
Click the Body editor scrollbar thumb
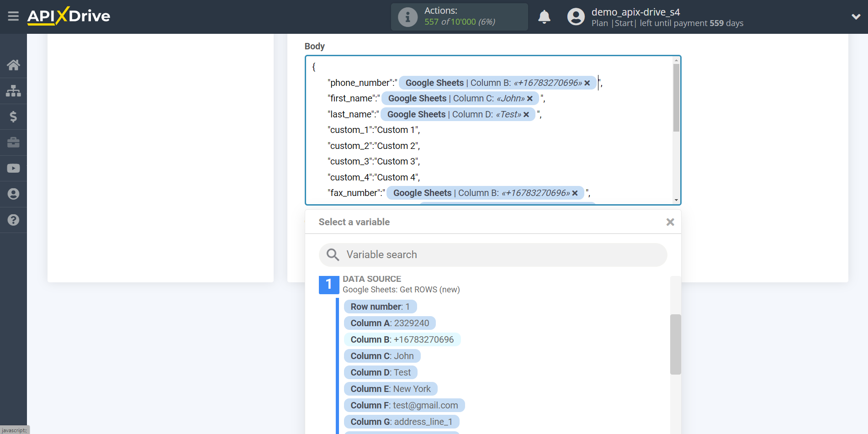(x=676, y=98)
